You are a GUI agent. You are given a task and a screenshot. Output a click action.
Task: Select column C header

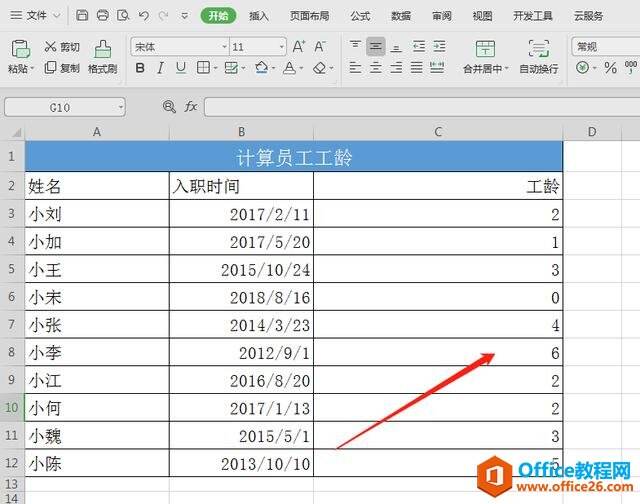438,132
